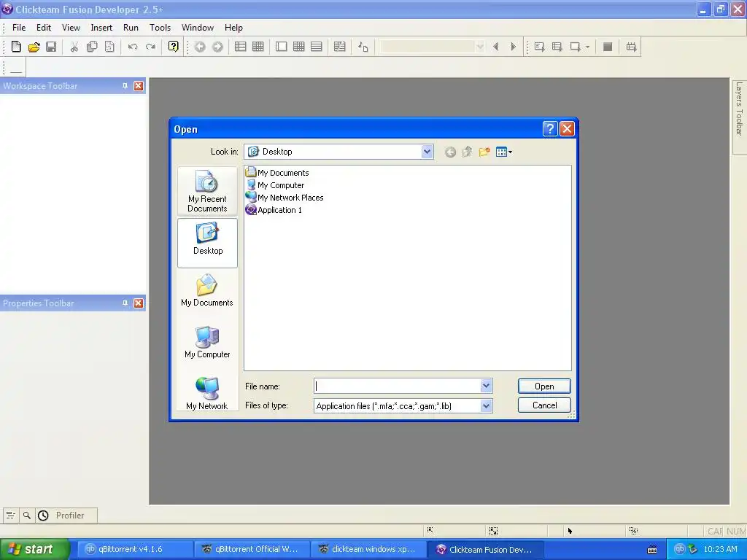Viewport: 747px width, 560px height.
Task: Go to My Documents in places bar
Action: (x=207, y=290)
